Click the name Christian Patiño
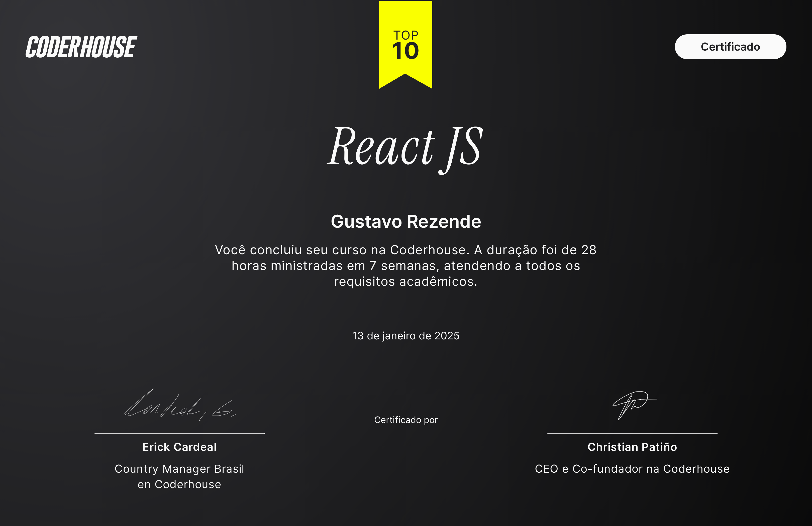The width and height of the screenshot is (812, 526). 632,447
